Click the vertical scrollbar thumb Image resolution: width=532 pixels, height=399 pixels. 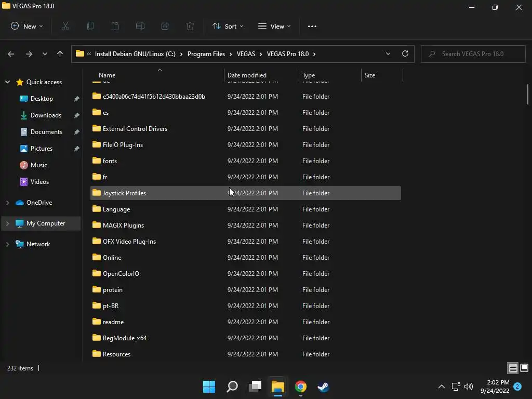coord(528,95)
